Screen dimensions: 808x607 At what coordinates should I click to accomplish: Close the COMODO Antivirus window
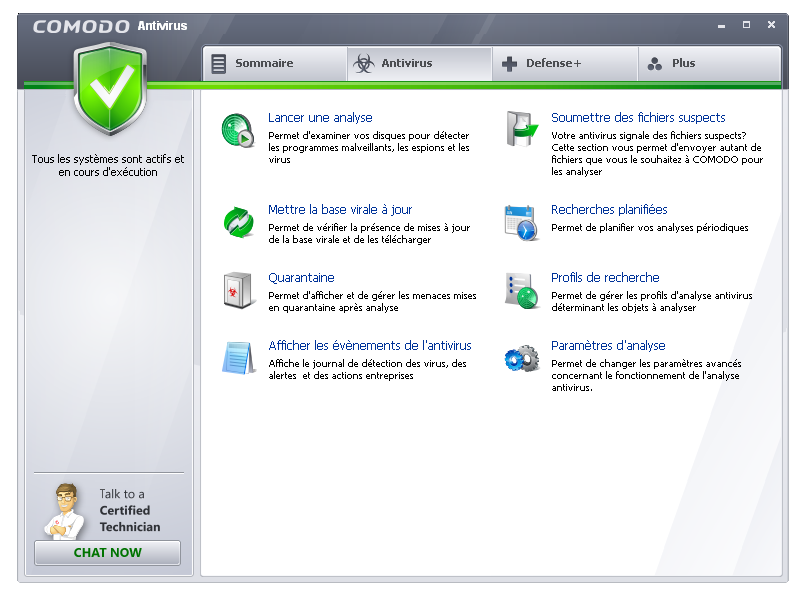coord(771,25)
